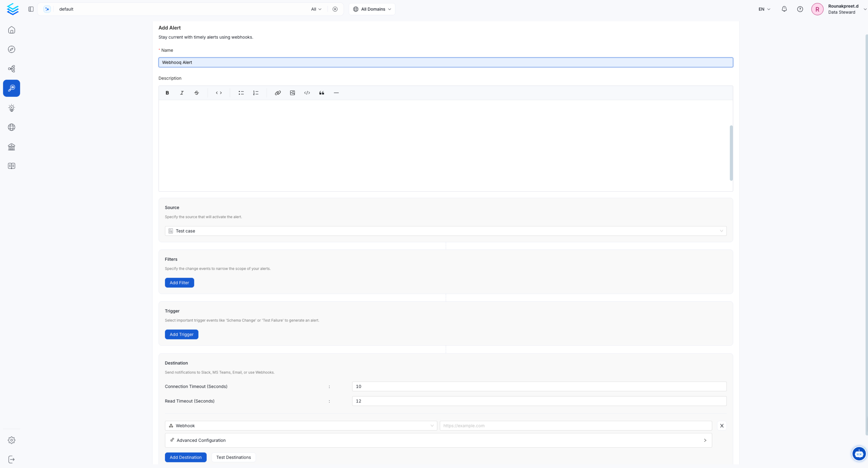Screen dimensions: 868x468
Task: Add block quote in description
Action: (322, 93)
